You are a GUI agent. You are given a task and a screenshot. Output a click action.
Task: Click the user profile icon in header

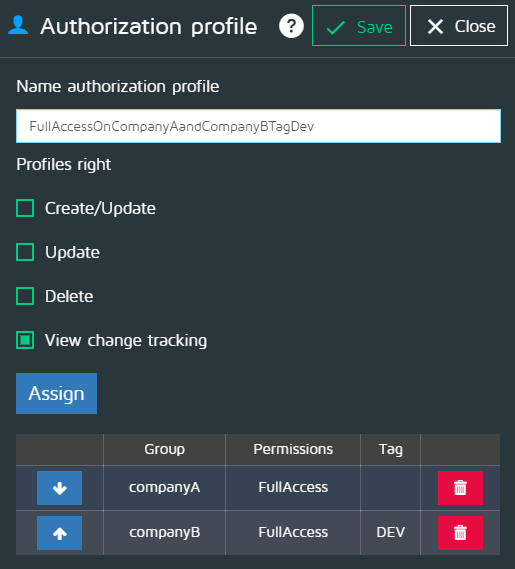(18, 25)
